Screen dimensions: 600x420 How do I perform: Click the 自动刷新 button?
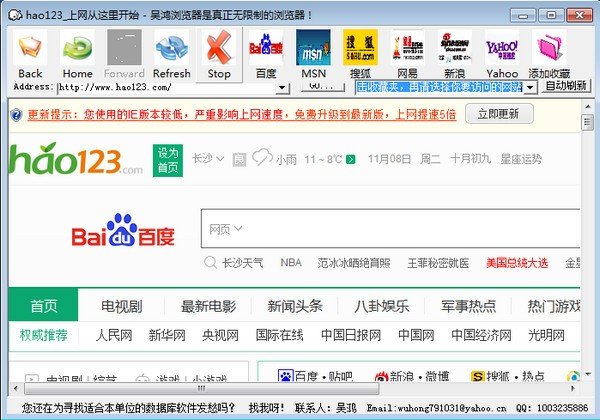click(x=566, y=86)
